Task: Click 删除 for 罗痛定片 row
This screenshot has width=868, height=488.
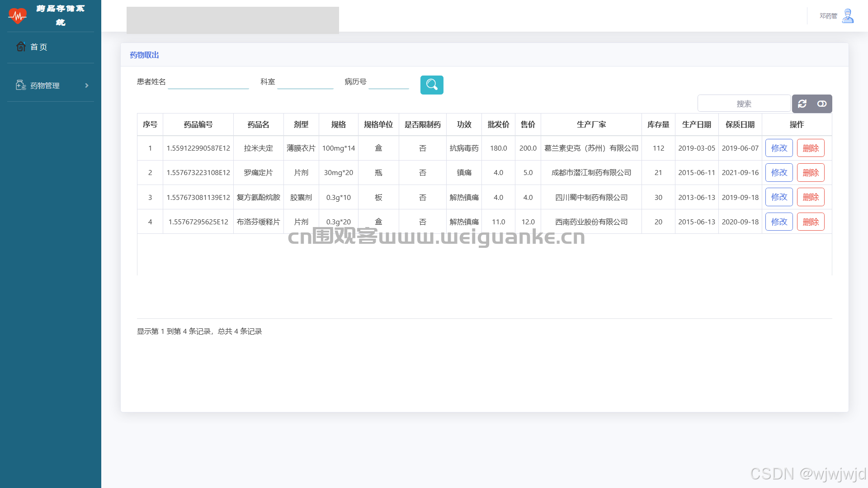Action: pyautogui.click(x=811, y=173)
